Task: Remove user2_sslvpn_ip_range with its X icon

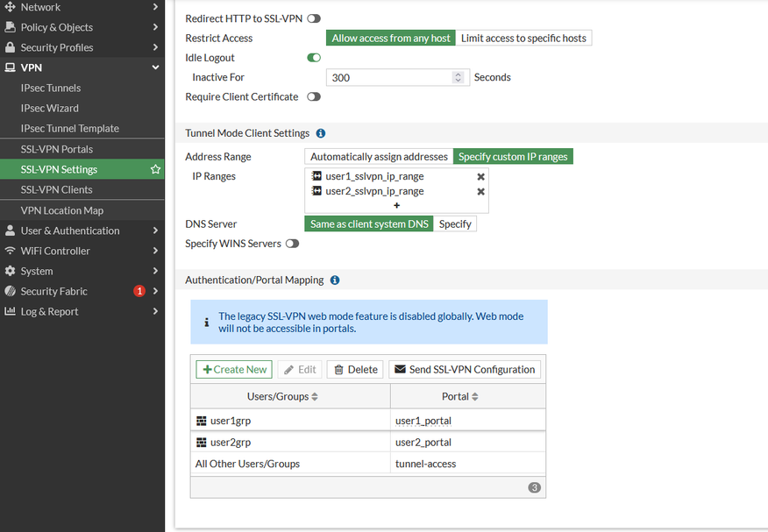Action: point(480,191)
